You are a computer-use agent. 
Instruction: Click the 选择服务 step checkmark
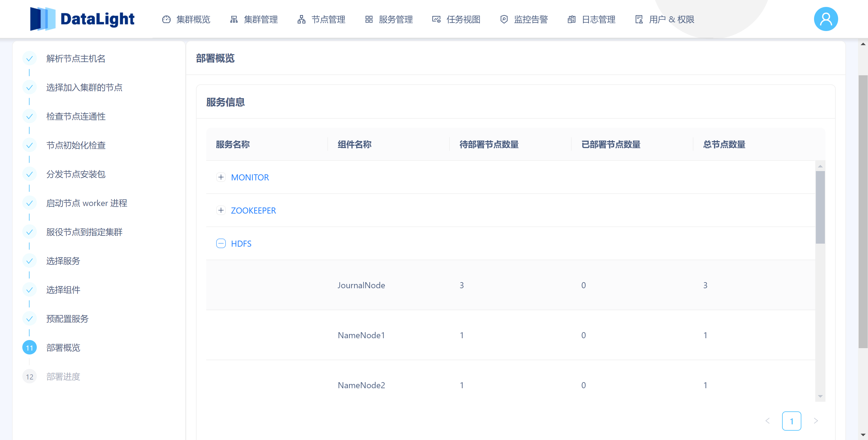30,261
